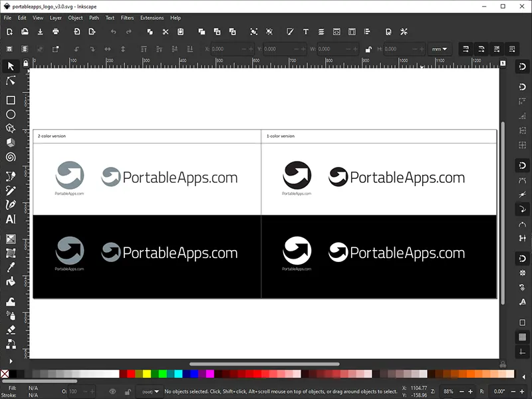
Task: Open the layer selector showing (root)
Action: (149, 392)
